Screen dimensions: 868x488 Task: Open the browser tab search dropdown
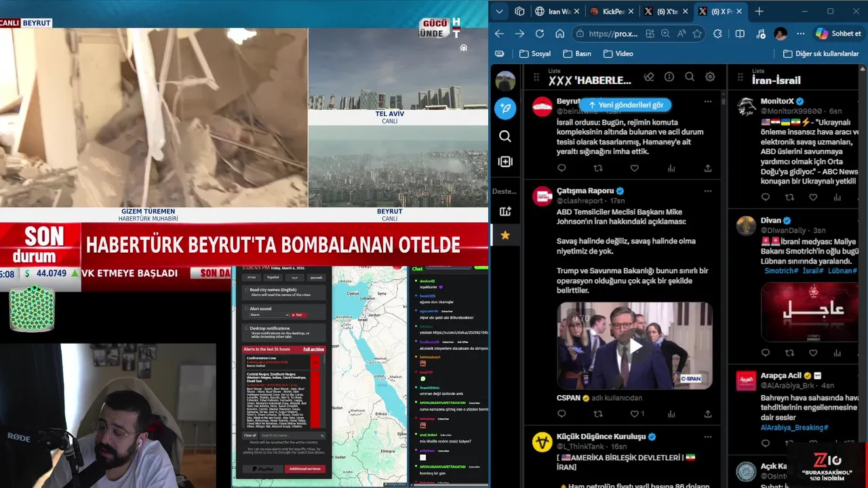500,12
